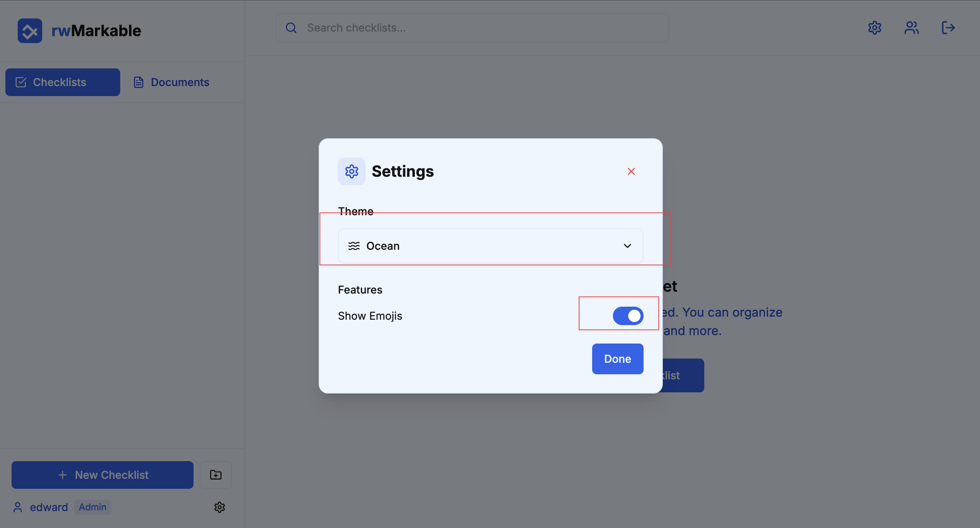Click the Theme section label
This screenshot has height=528, width=980.
[356, 211]
